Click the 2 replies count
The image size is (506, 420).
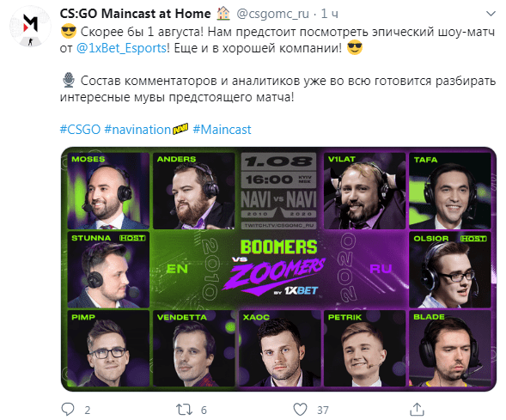point(88,410)
